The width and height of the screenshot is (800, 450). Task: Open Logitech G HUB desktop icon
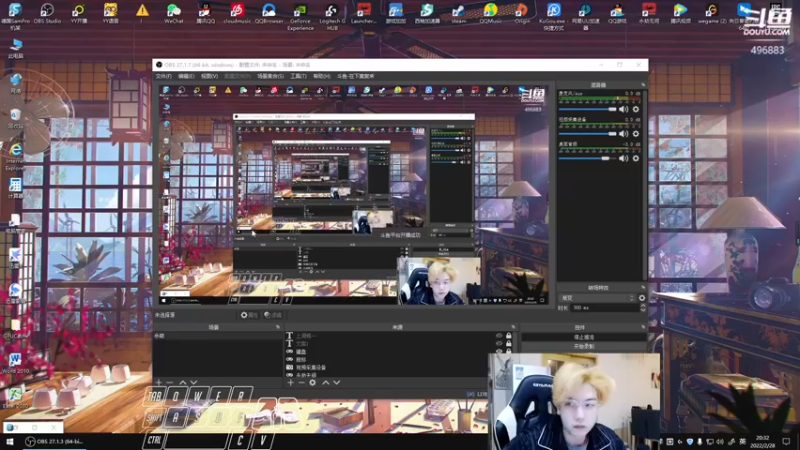point(332,16)
